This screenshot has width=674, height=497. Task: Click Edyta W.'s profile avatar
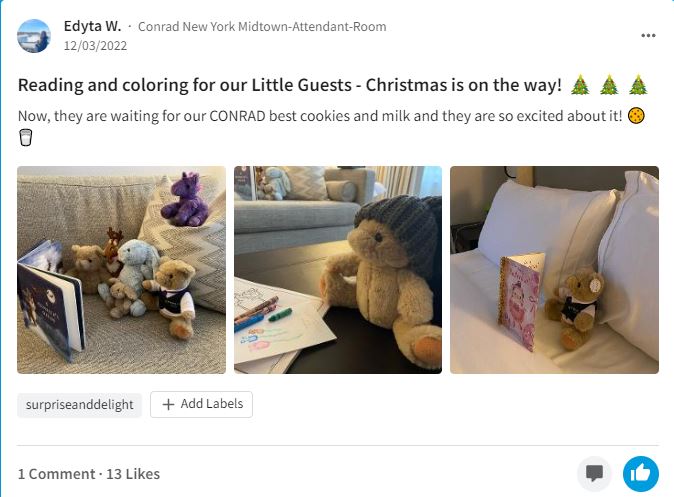(x=34, y=36)
